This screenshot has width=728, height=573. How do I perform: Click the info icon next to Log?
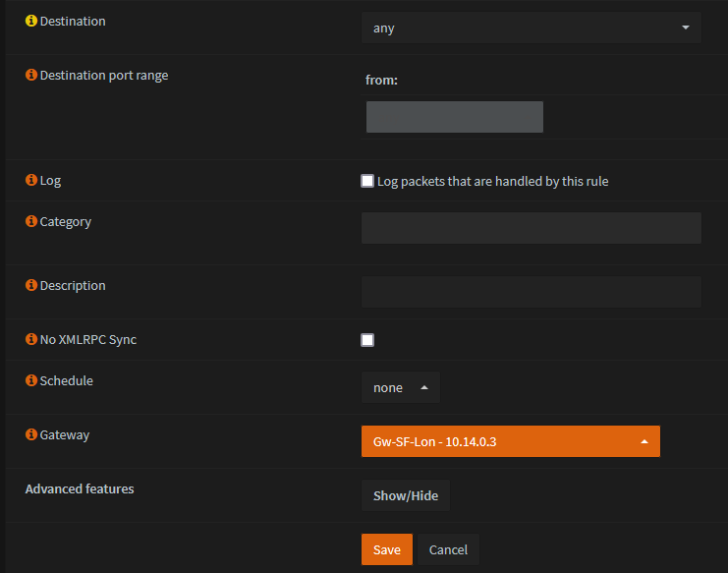click(x=31, y=181)
